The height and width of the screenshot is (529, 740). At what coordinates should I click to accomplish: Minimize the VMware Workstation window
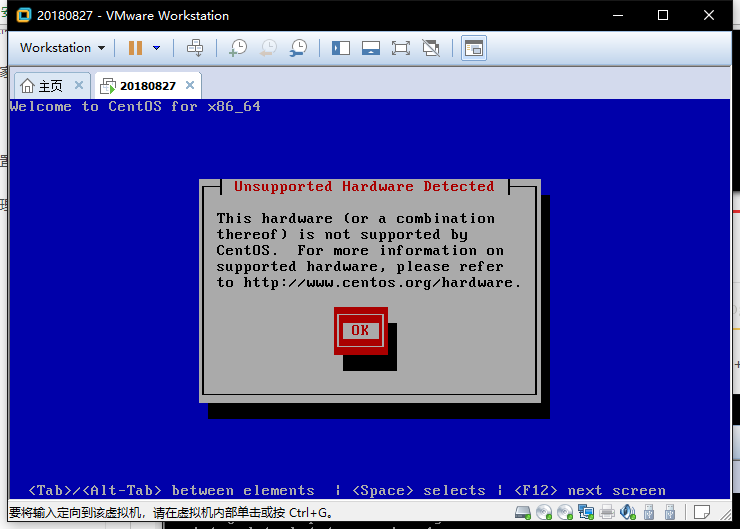point(618,16)
